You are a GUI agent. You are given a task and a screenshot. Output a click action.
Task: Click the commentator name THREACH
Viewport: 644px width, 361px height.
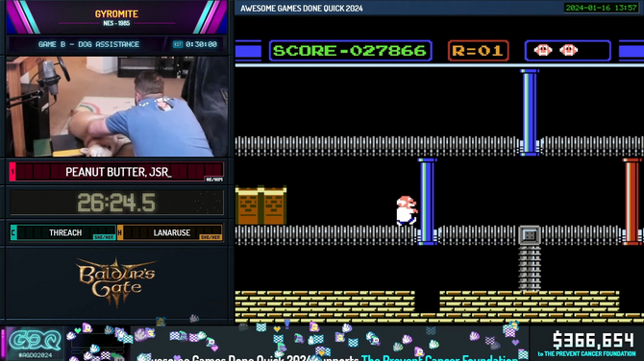coord(65,232)
